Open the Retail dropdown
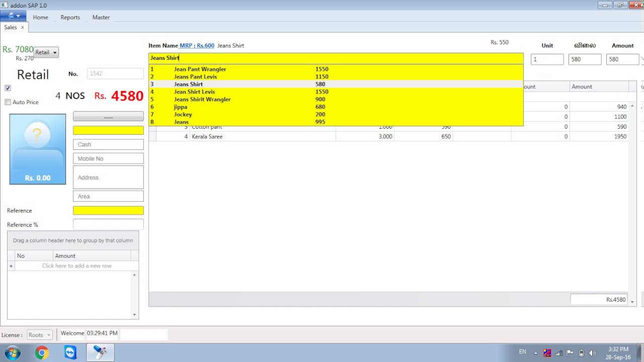This screenshot has height=362, width=644. pyautogui.click(x=46, y=52)
